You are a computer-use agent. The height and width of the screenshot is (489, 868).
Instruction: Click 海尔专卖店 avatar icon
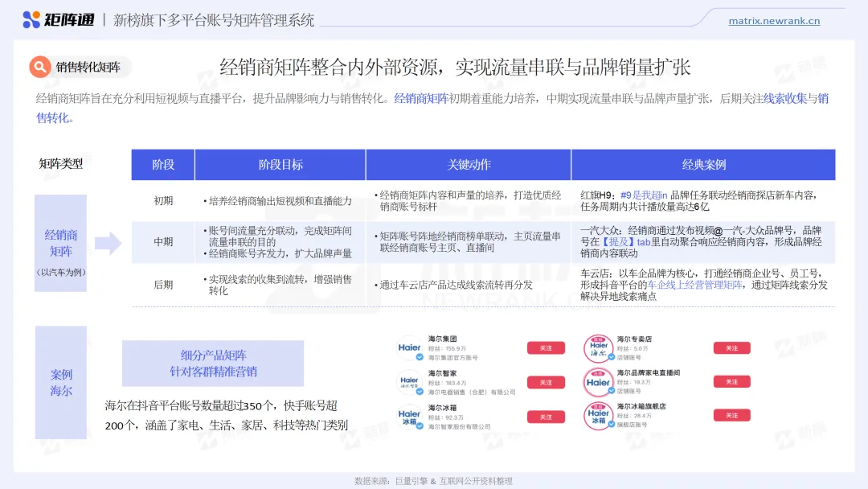tap(599, 348)
